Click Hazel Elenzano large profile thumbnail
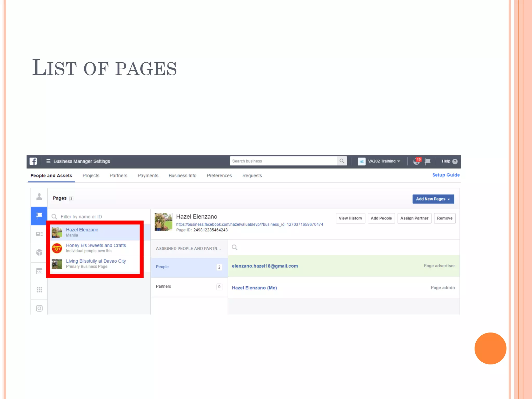 point(163,222)
